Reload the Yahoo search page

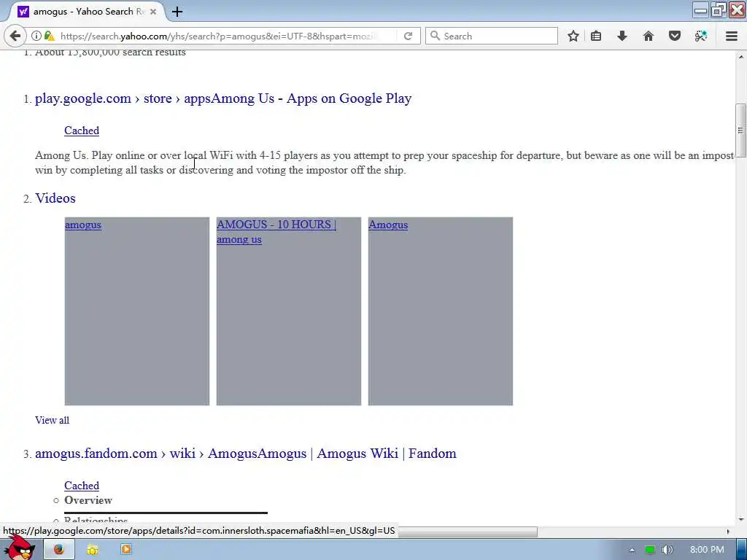point(408,36)
